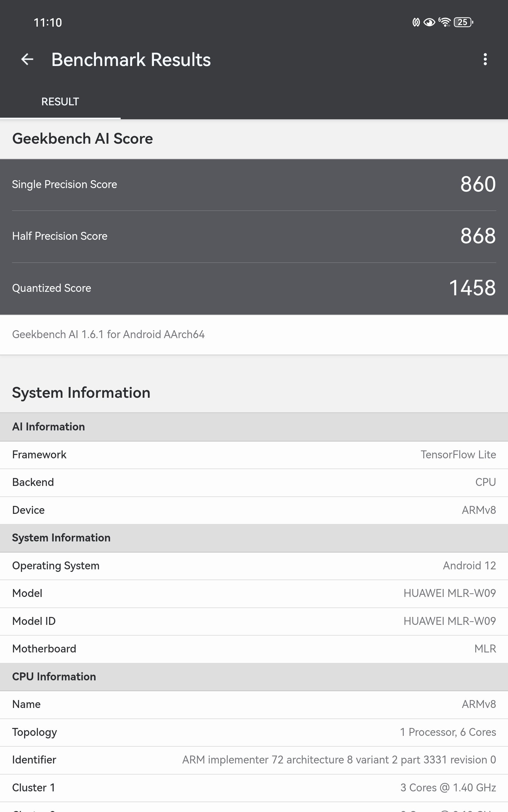Select the Half Precision Score label
This screenshot has height=812, width=508.
[60, 236]
